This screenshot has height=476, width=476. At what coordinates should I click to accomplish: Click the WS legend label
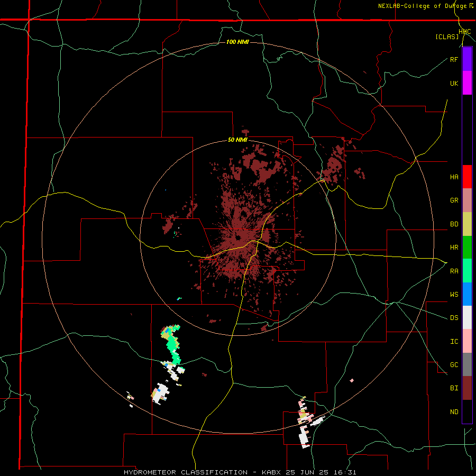point(454,295)
